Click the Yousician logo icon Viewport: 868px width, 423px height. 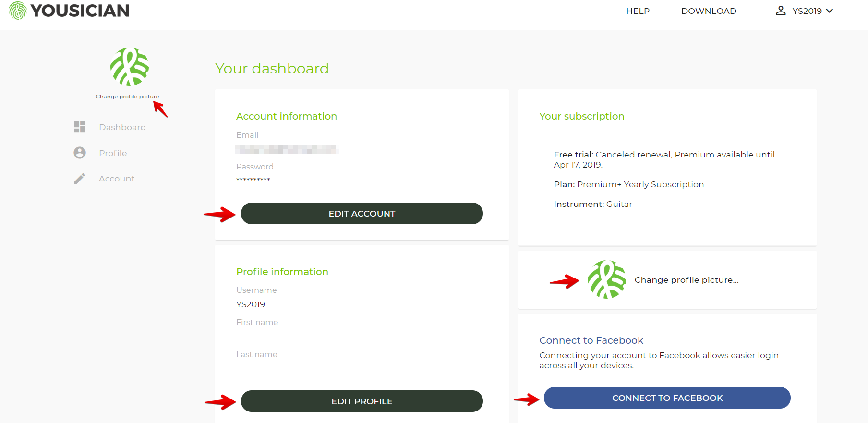(x=18, y=11)
